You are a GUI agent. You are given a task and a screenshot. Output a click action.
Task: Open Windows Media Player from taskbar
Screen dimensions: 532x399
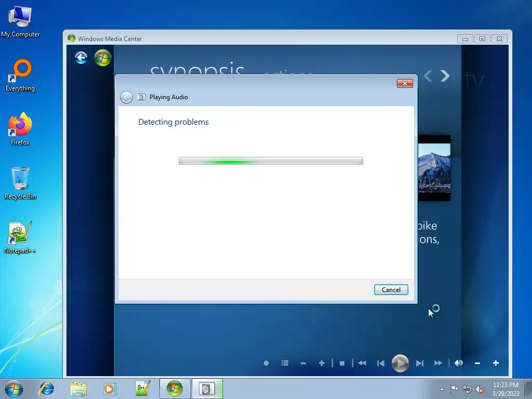click(110, 389)
